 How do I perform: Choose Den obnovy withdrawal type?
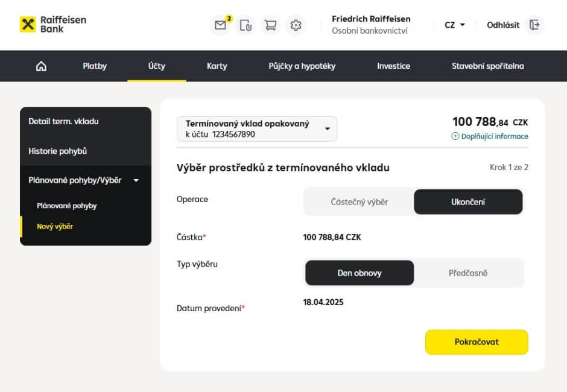pyautogui.click(x=360, y=273)
